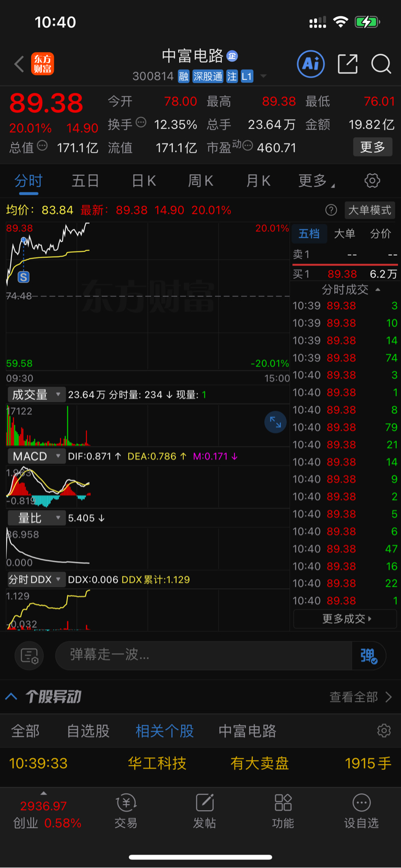Tap the 企 badge next to 中富电路
The width and height of the screenshot is (401, 868).
pos(232,56)
